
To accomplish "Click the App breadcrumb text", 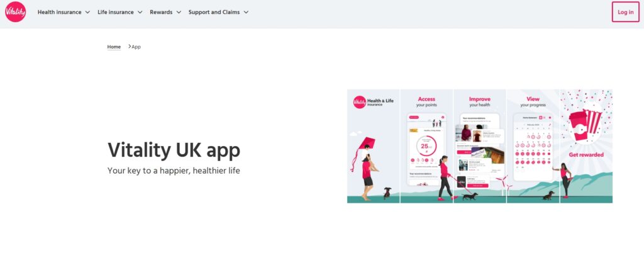I will click(x=136, y=47).
